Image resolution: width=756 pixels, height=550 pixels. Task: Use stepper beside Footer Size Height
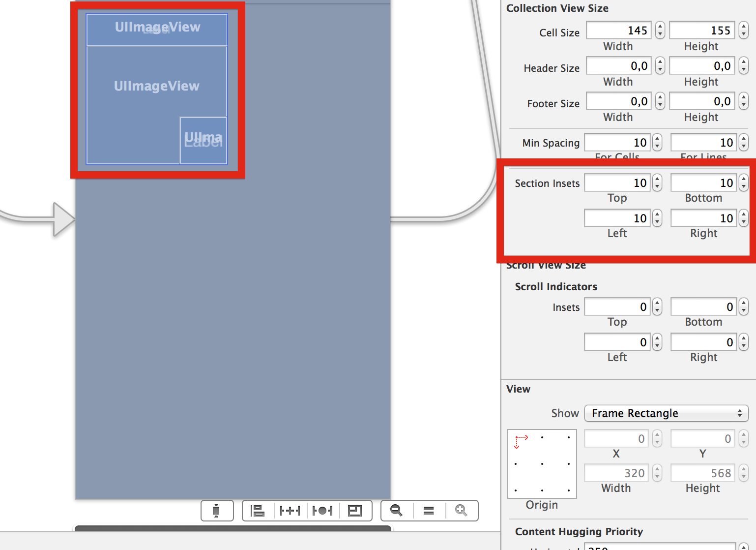[x=744, y=101]
